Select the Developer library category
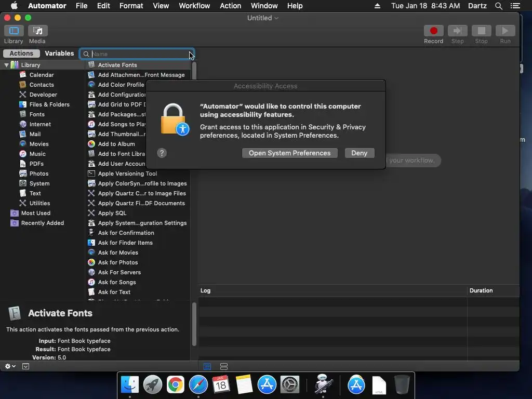Image resolution: width=532 pixels, height=399 pixels. [43, 95]
